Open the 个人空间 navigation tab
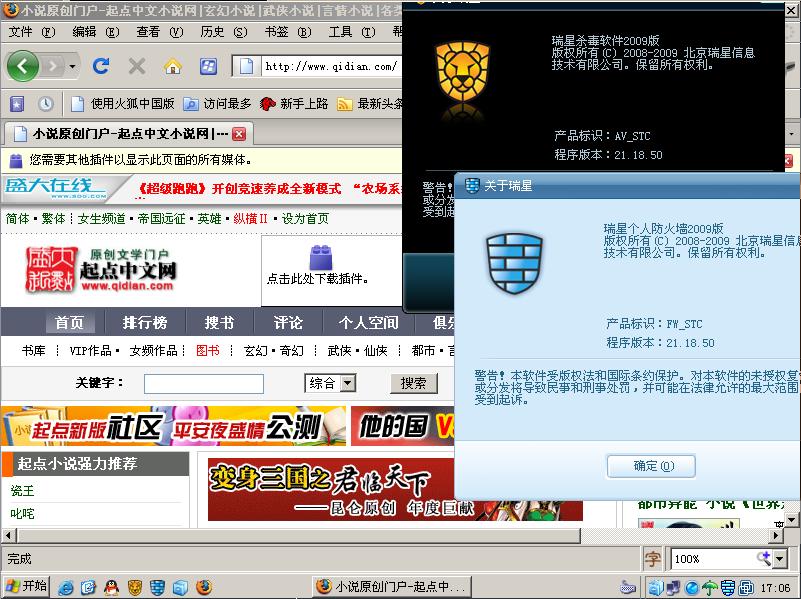The image size is (801, 599). (x=368, y=323)
